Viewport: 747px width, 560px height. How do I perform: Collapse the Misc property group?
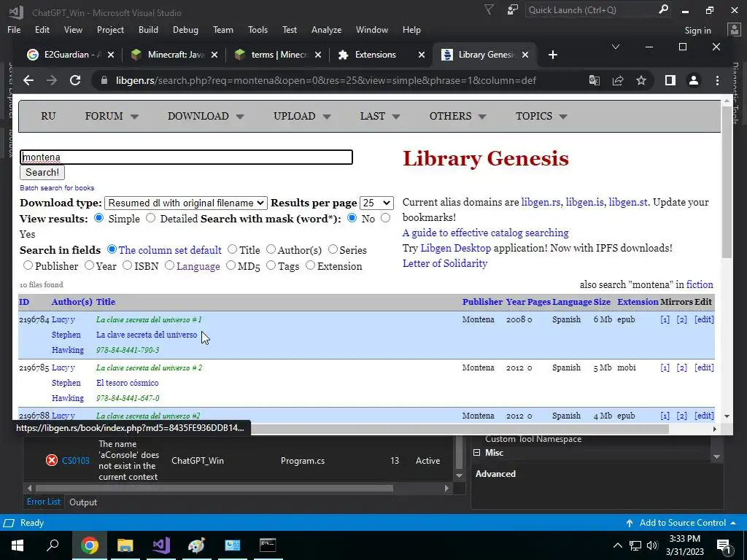(x=476, y=453)
